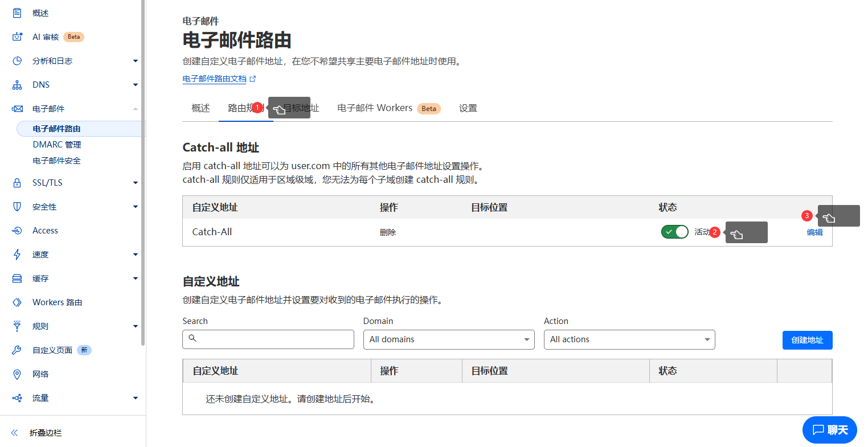Open the 设置 tab
This screenshot has height=447, width=868.
[468, 108]
